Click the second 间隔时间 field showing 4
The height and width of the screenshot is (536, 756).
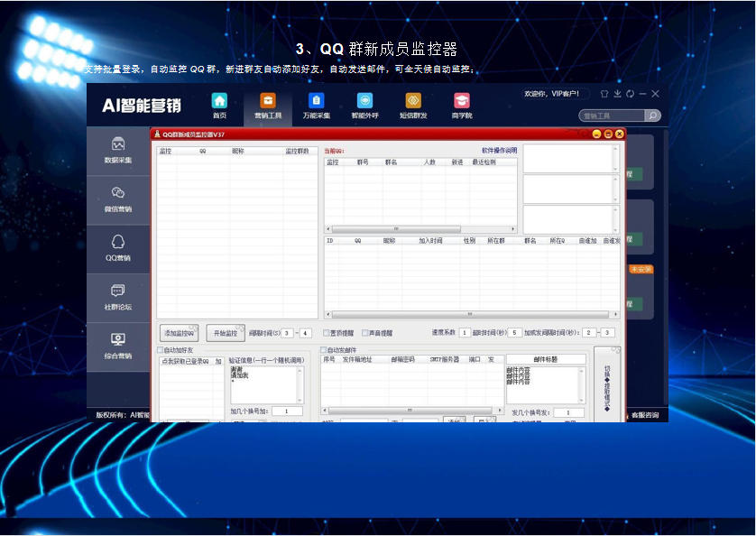click(306, 333)
